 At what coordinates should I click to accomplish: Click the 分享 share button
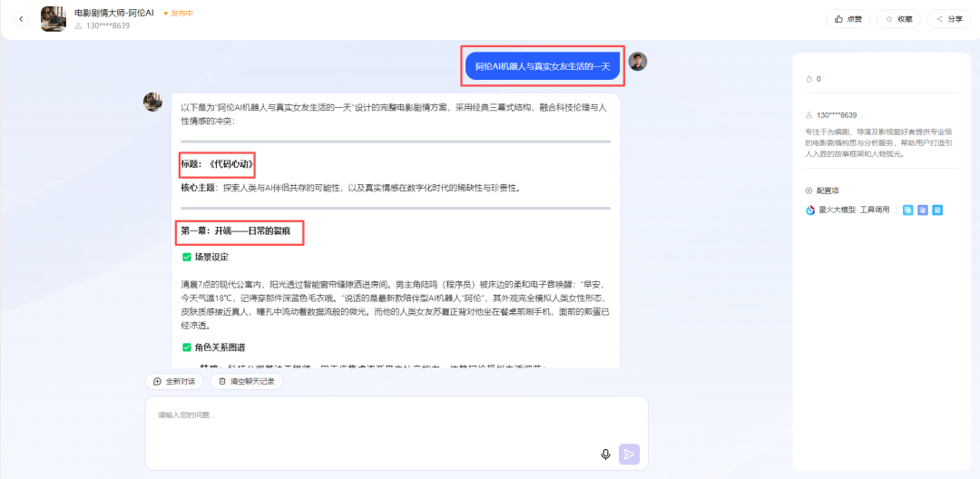point(948,19)
